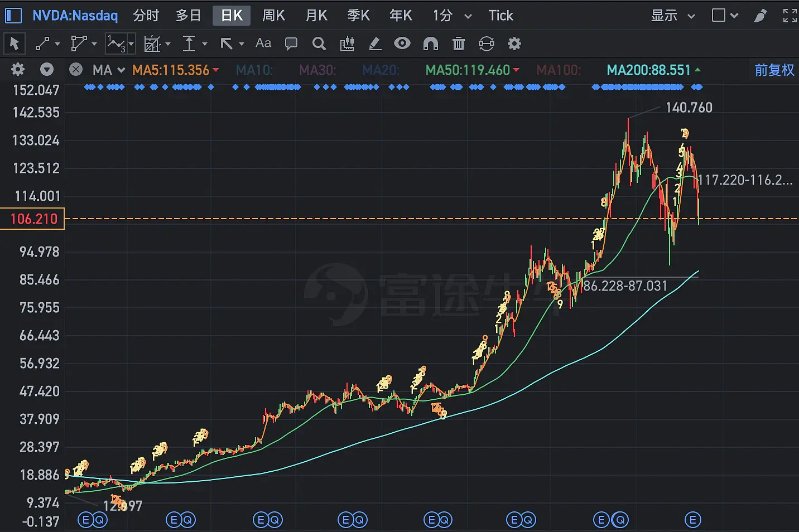The image size is (799, 532).
Task: Select the vertical range measure tool
Action: tap(189, 43)
